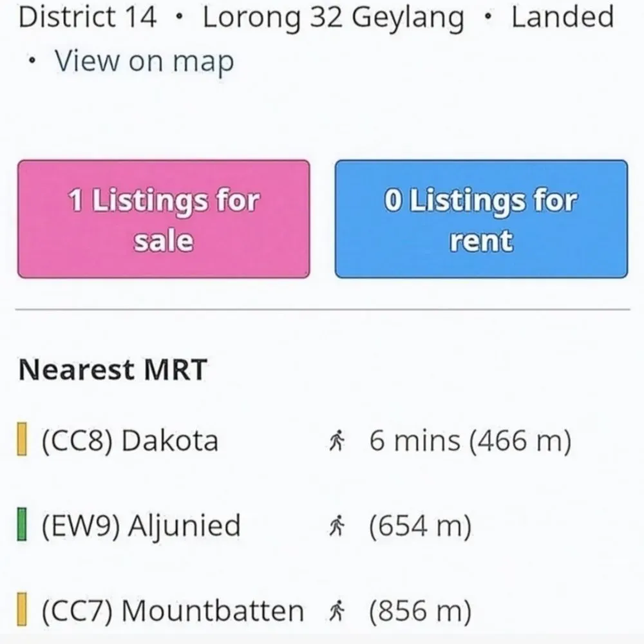Screen dimensions: 644x644
Task: Open the 1 Listings for sale button
Action: [x=164, y=219]
